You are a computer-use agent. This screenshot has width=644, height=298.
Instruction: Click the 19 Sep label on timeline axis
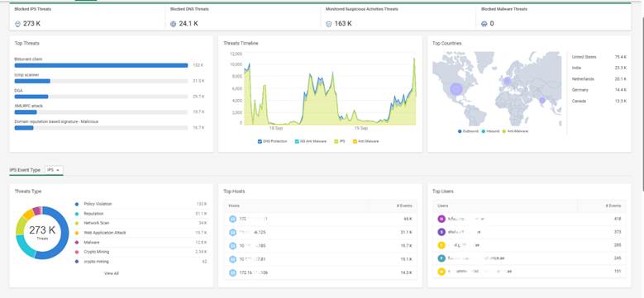[361, 128]
